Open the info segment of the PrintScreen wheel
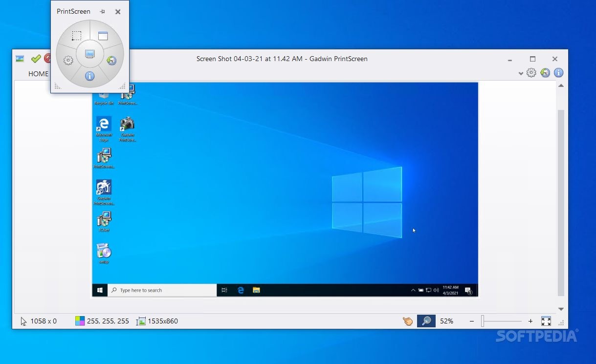Image resolution: width=596 pixels, height=364 pixels. click(x=89, y=76)
